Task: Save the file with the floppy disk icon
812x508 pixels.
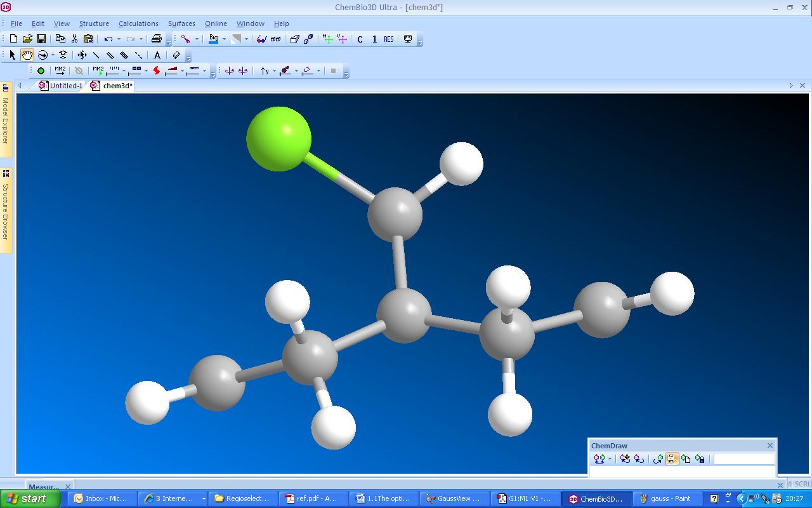Action: 41,39
